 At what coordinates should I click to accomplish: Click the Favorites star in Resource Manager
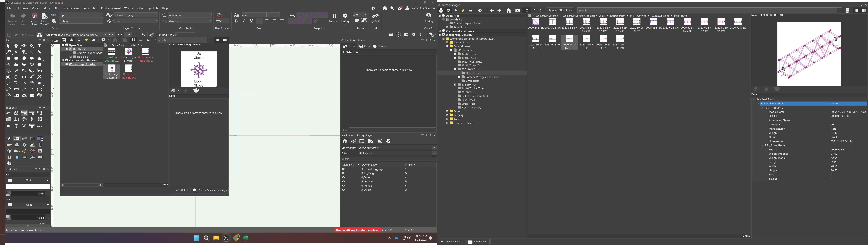(463, 10)
